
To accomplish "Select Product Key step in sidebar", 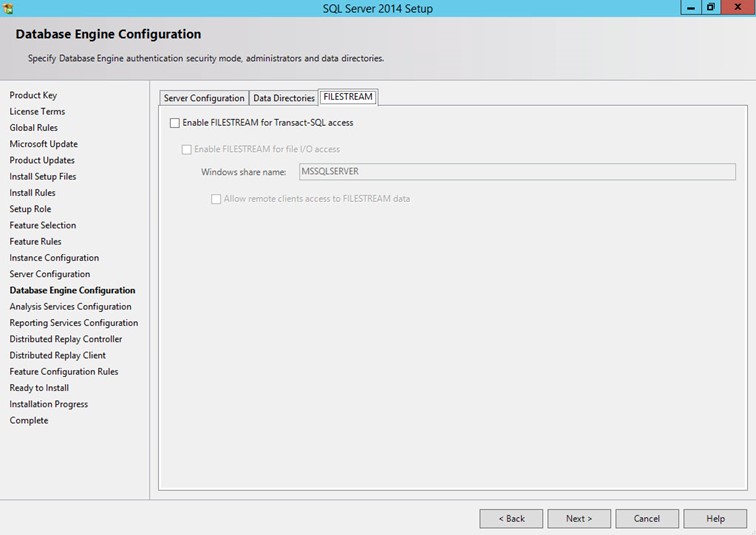I will click(x=33, y=95).
